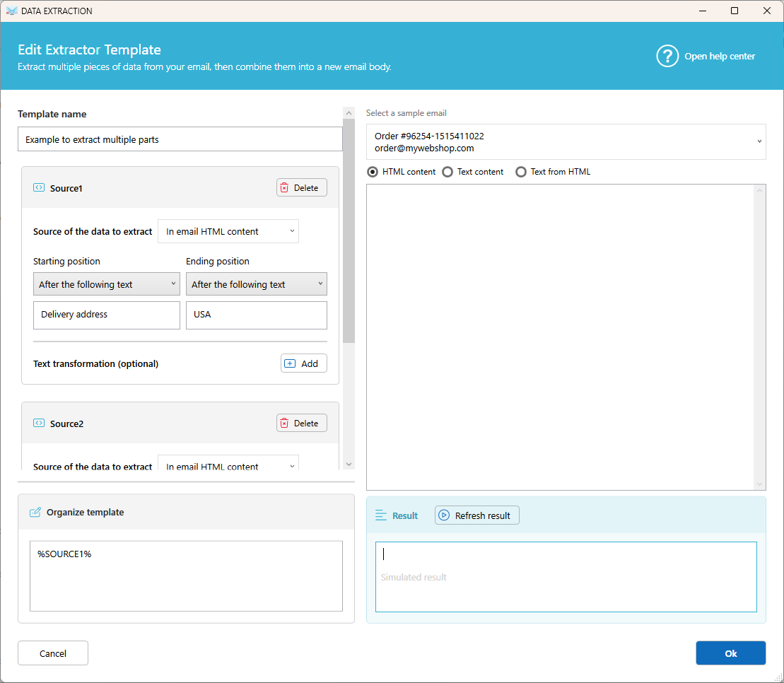Click the Delivery address starting text field
Image resolution: width=784 pixels, height=683 pixels.
pos(107,315)
